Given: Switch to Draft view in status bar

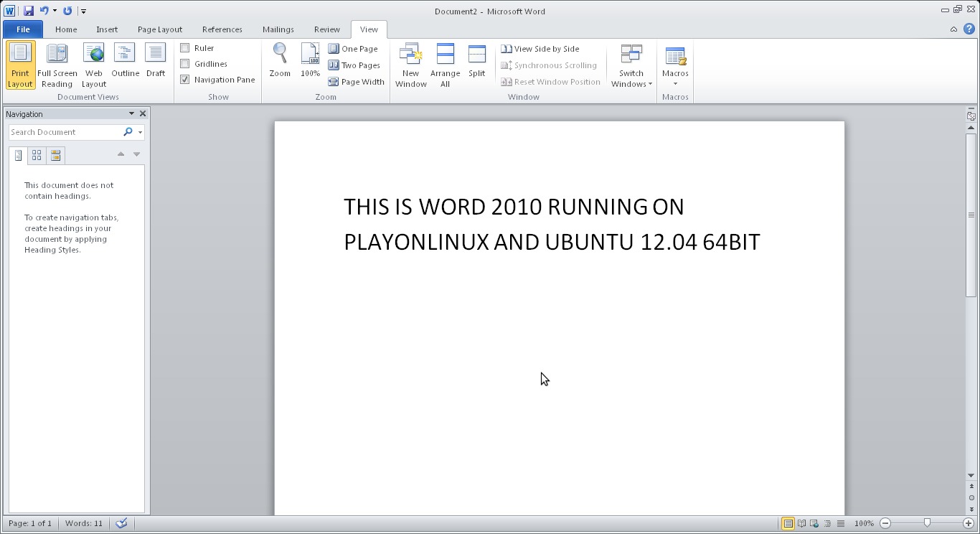Looking at the screenshot, I should (840, 523).
